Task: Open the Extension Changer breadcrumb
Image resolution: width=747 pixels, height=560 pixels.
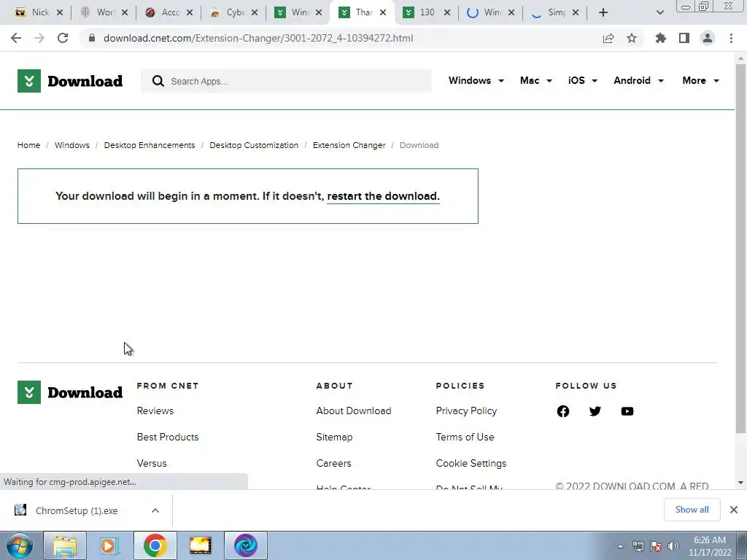Action: (x=349, y=145)
